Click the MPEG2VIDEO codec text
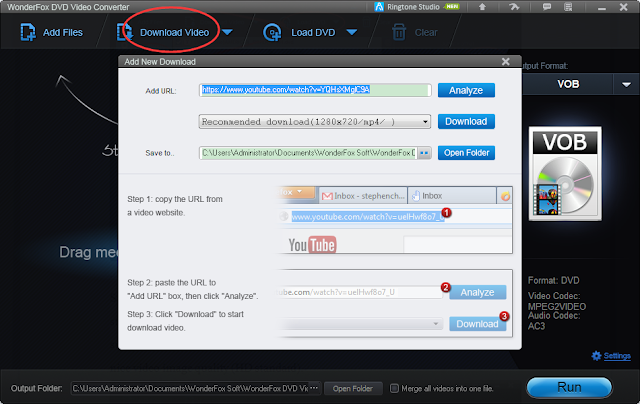Image resolution: width=640 pixels, height=404 pixels. tap(557, 306)
